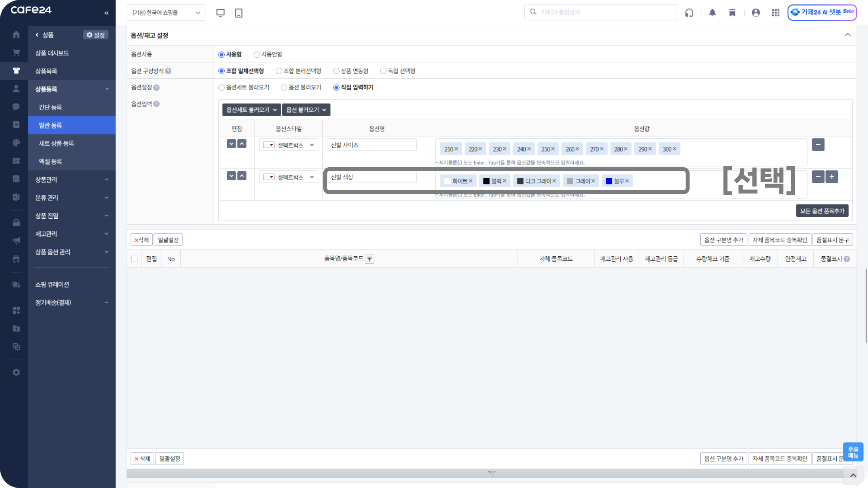
Task: Open the 한국어 쇼핑몰 selector dropdown
Action: point(166,13)
